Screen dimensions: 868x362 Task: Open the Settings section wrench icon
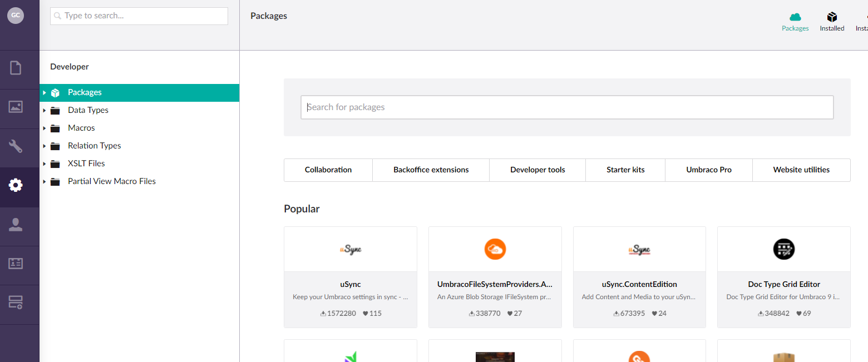16,146
